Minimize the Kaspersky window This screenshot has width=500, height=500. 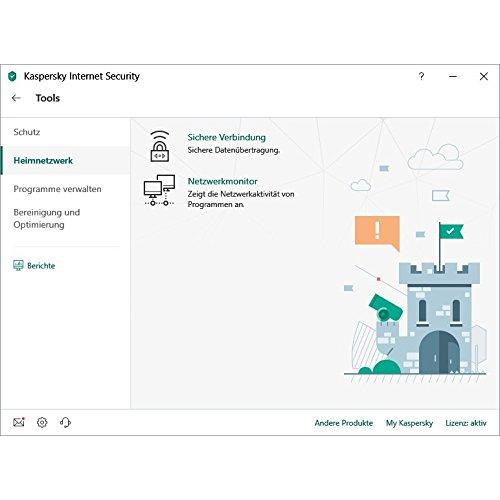coord(453,76)
